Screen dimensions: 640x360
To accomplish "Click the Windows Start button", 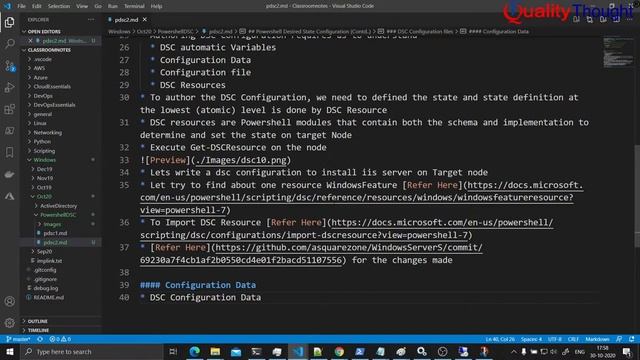I will (9, 351).
